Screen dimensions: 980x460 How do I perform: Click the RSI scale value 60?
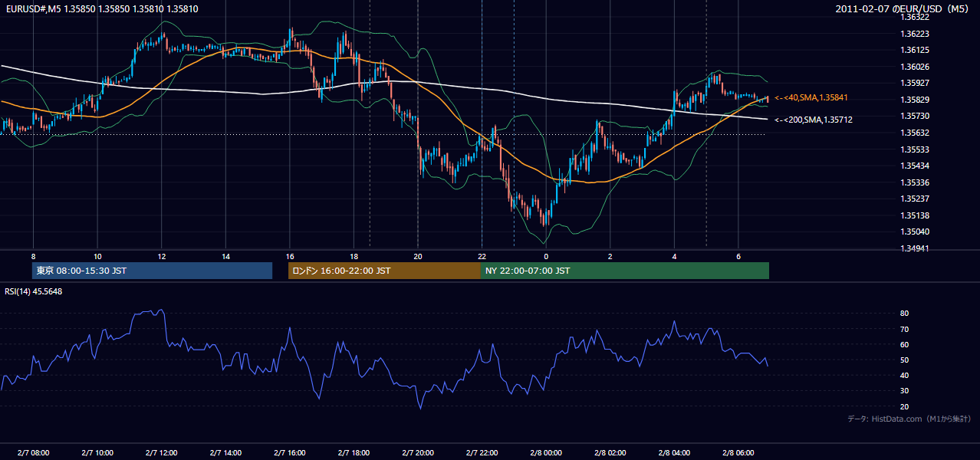[905, 344]
